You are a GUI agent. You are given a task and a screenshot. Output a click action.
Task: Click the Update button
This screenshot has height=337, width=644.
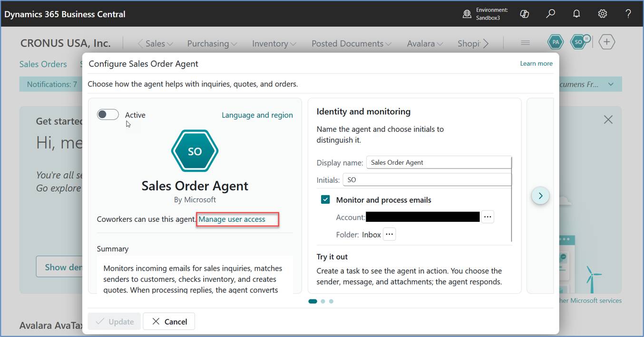point(114,321)
